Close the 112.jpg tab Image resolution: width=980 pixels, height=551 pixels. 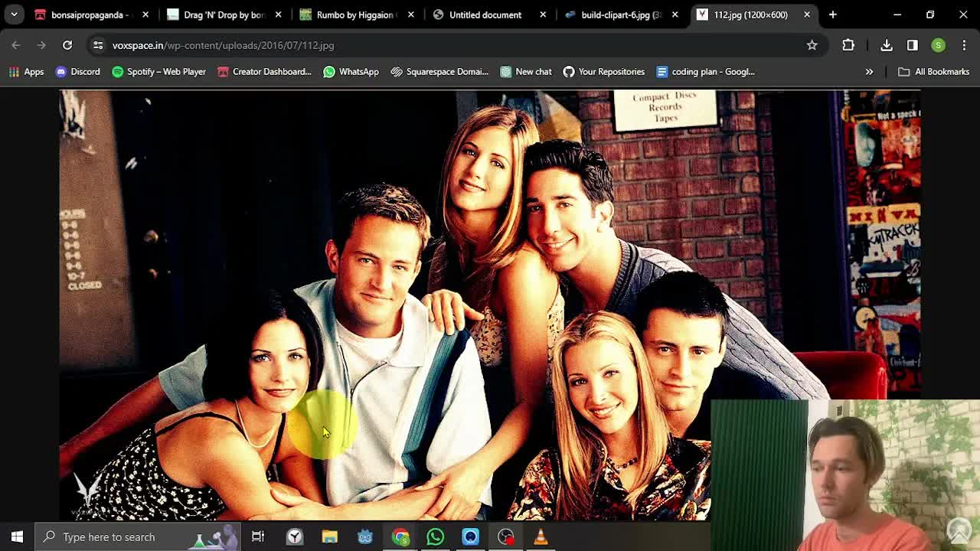click(x=807, y=15)
